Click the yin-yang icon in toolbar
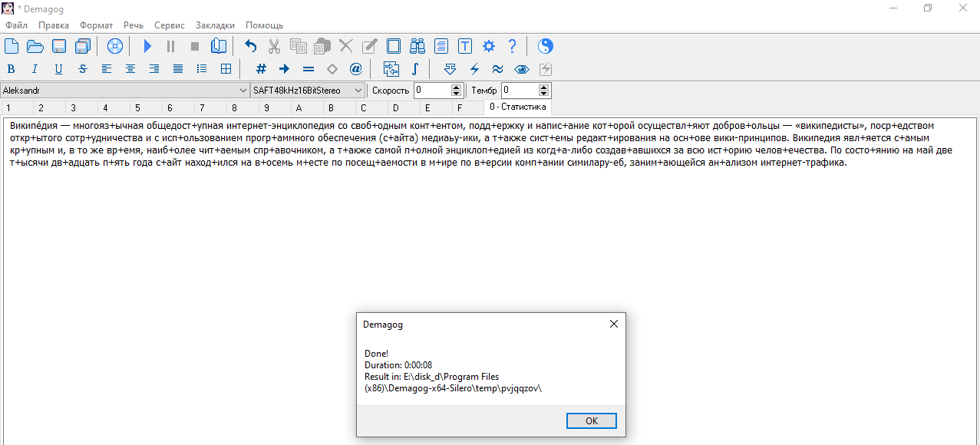Screen dimensions: 980x445 tap(545, 46)
